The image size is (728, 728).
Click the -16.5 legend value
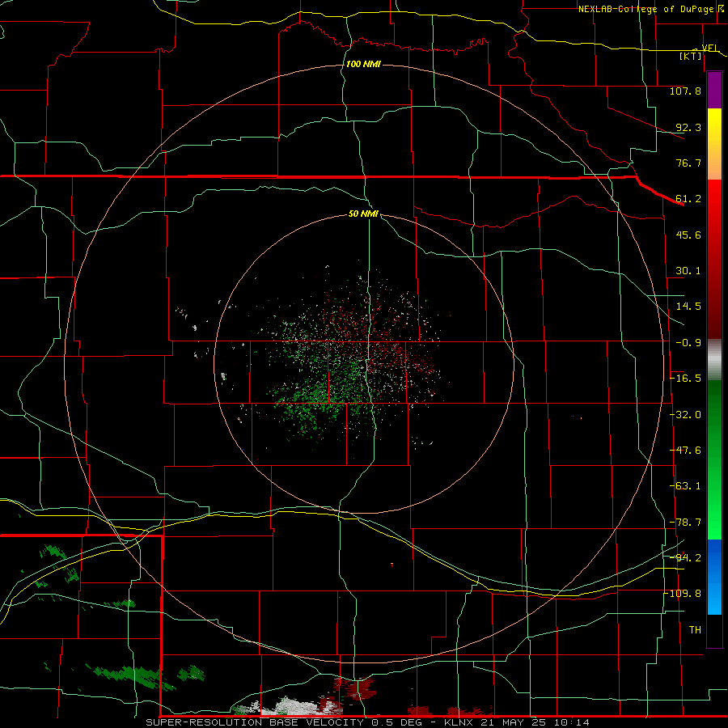pyautogui.click(x=685, y=379)
